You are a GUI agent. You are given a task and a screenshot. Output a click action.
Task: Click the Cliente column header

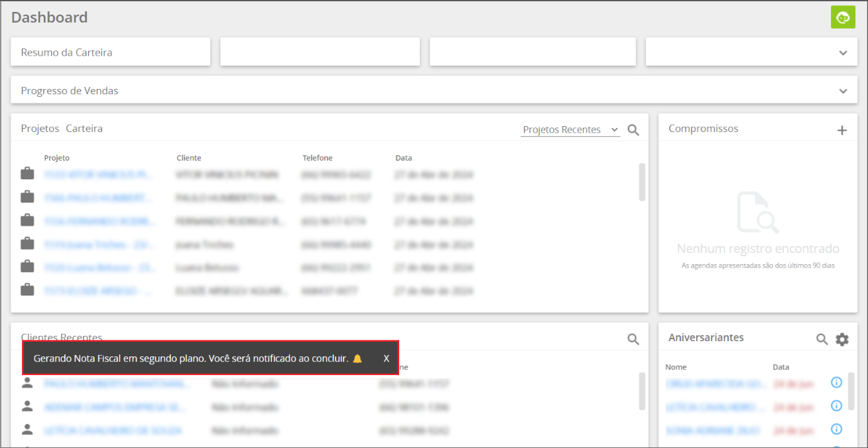tap(189, 158)
